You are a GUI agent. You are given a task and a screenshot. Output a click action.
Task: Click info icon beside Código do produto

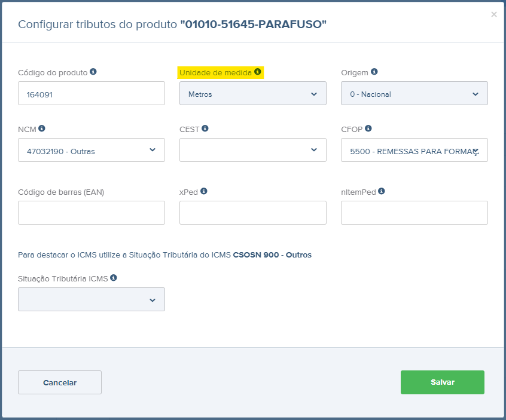pos(93,72)
